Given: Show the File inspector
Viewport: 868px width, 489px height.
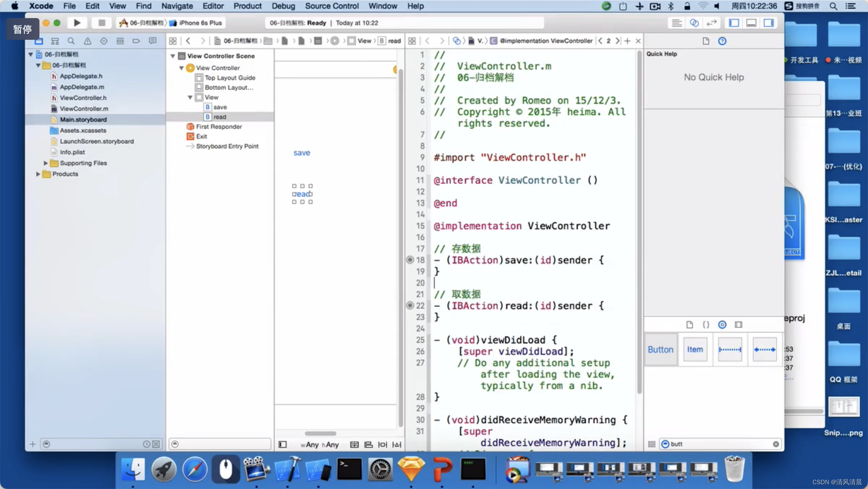Looking at the screenshot, I should point(706,41).
